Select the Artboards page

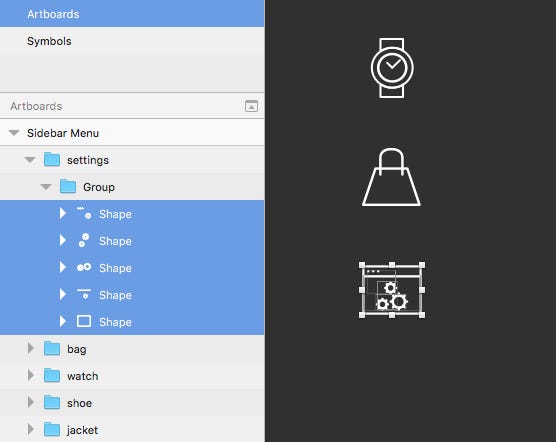132,13
